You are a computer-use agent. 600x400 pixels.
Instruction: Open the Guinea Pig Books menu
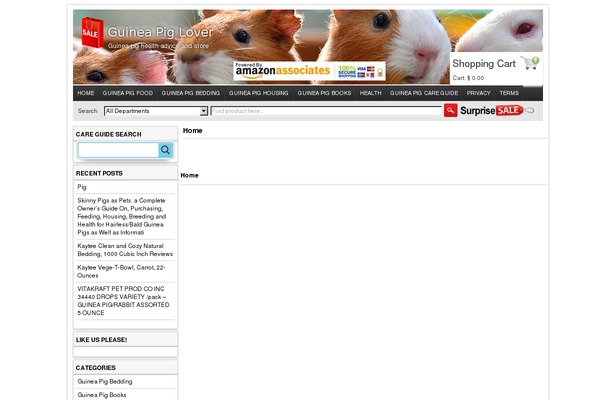324,93
